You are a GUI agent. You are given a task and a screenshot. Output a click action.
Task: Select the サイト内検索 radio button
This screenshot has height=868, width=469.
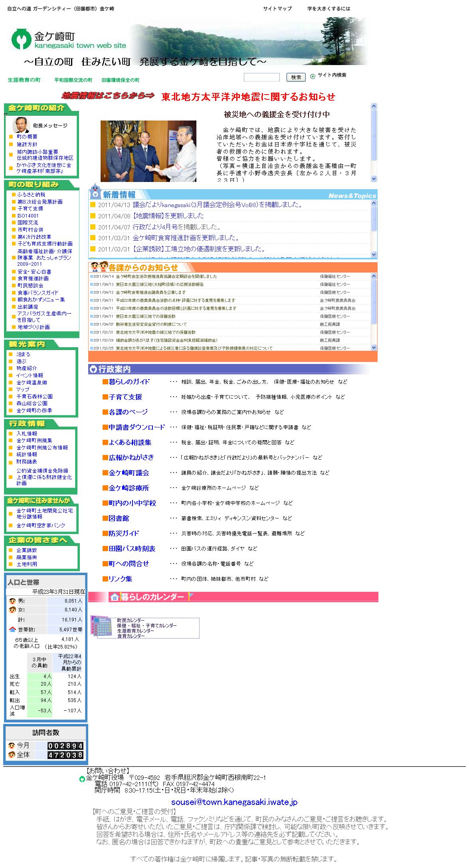click(313, 76)
